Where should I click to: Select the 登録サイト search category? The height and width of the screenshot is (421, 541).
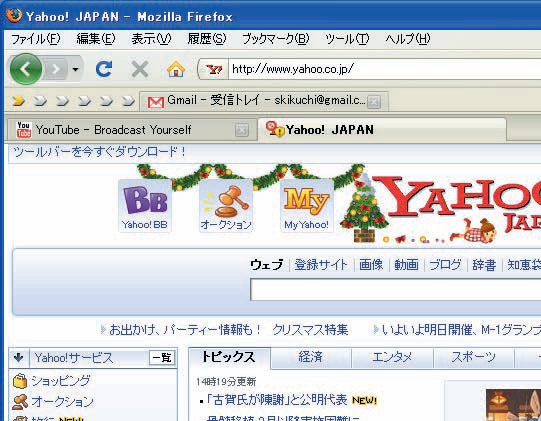(321, 265)
